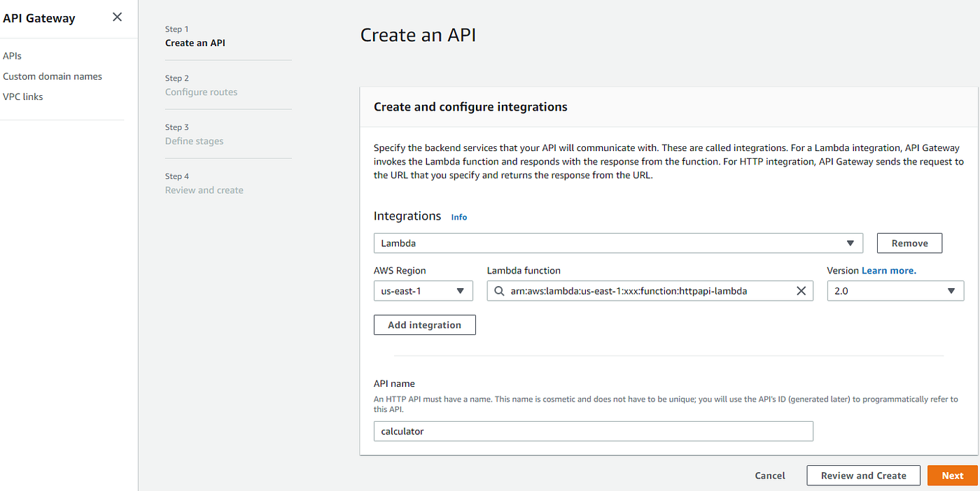Click the Learn more link beside Version
980x491 pixels.
tap(888, 270)
